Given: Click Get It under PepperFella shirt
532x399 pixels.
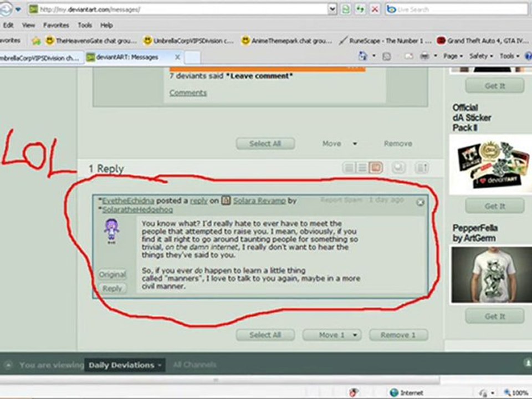Looking at the screenshot, I should pos(495,316).
